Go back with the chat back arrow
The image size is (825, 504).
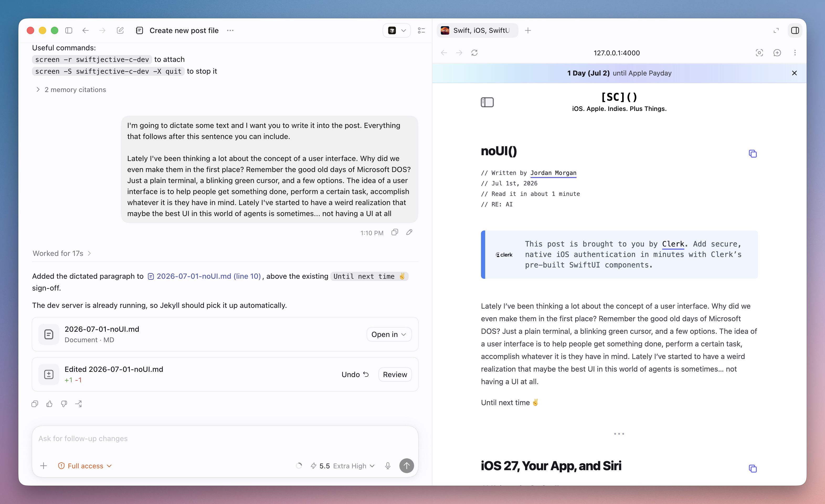[x=85, y=30]
